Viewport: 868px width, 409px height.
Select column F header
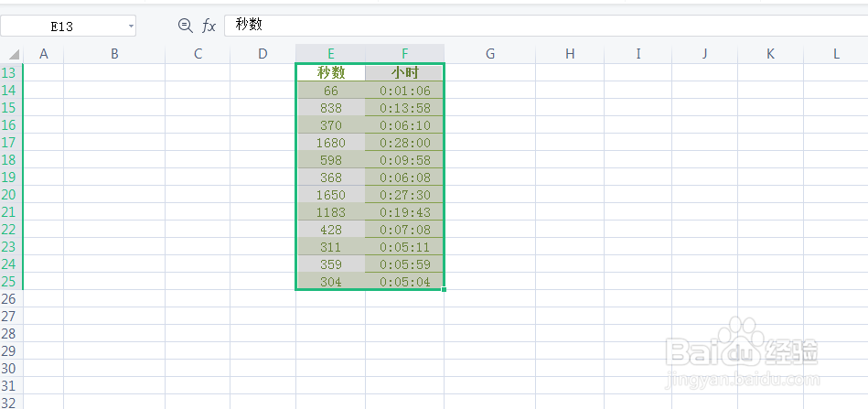pyautogui.click(x=404, y=54)
